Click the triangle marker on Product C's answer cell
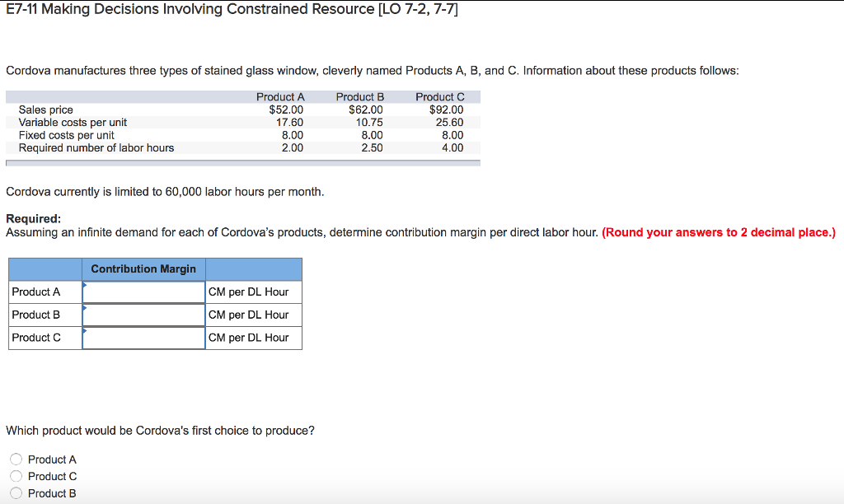 85,332
